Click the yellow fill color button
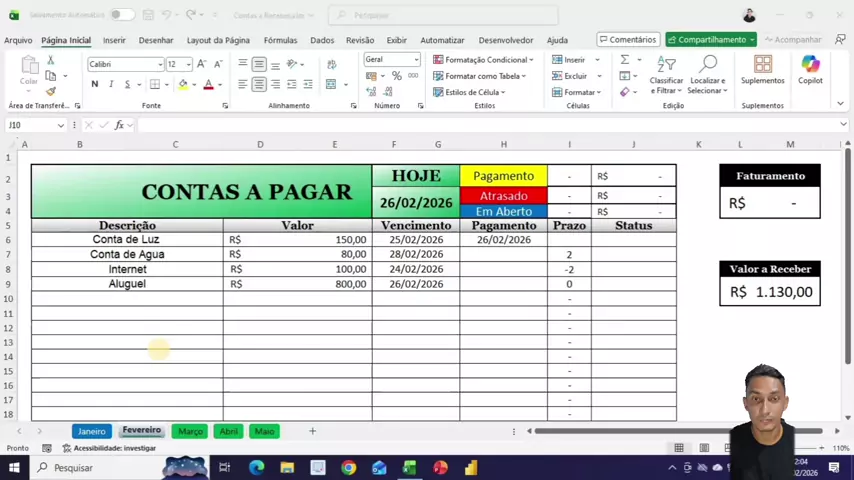Image resolution: width=854 pixels, height=480 pixels. point(182,85)
